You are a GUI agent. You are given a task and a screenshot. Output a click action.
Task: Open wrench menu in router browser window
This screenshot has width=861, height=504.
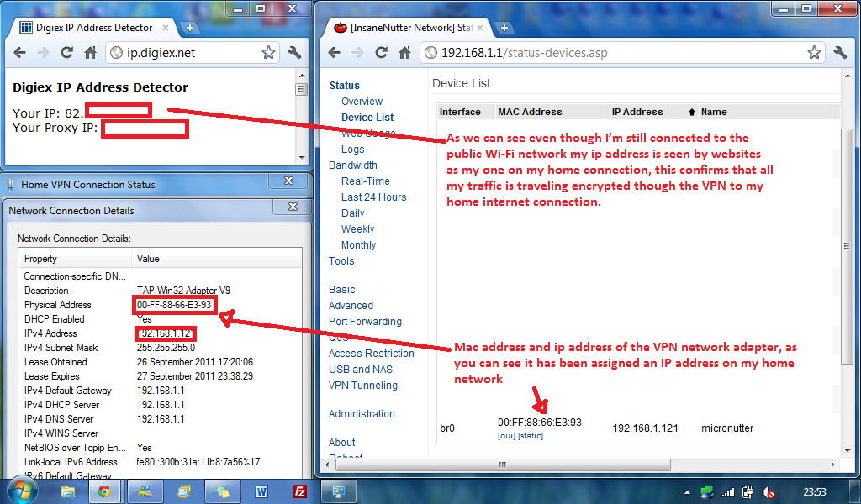pyautogui.click(x=840, y=53)
